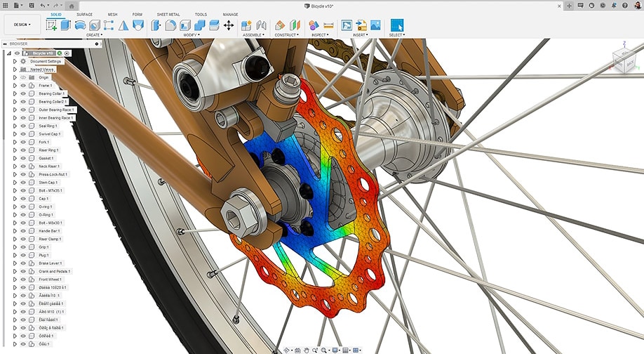644x354 pixels.
Task: Activate the Move/Copy tool
Action: pos(228,25)
